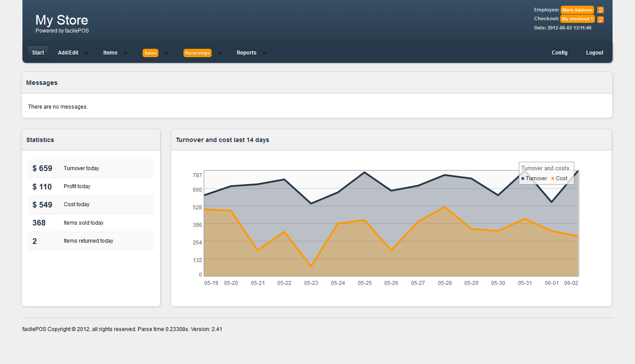
Task: Open the dropdown arrow next to Sales
Action: tap(166, 53)
